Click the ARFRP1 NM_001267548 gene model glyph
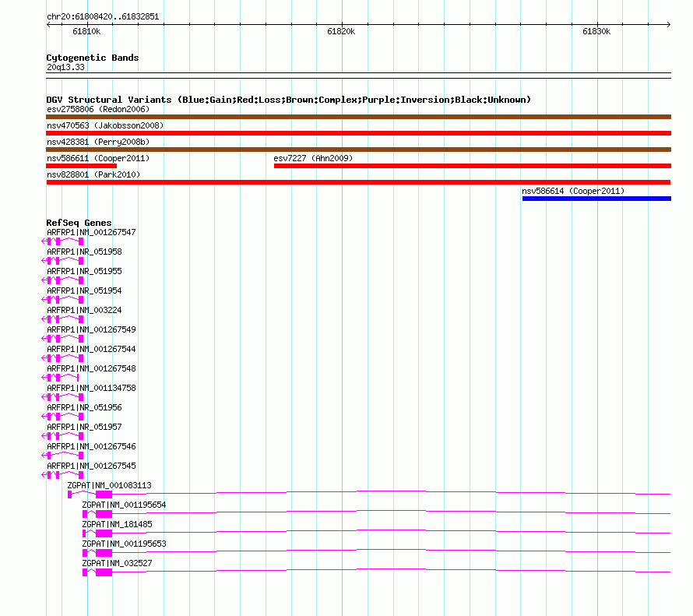The width and height of the screenshot is (693, 616). (60, 378)
